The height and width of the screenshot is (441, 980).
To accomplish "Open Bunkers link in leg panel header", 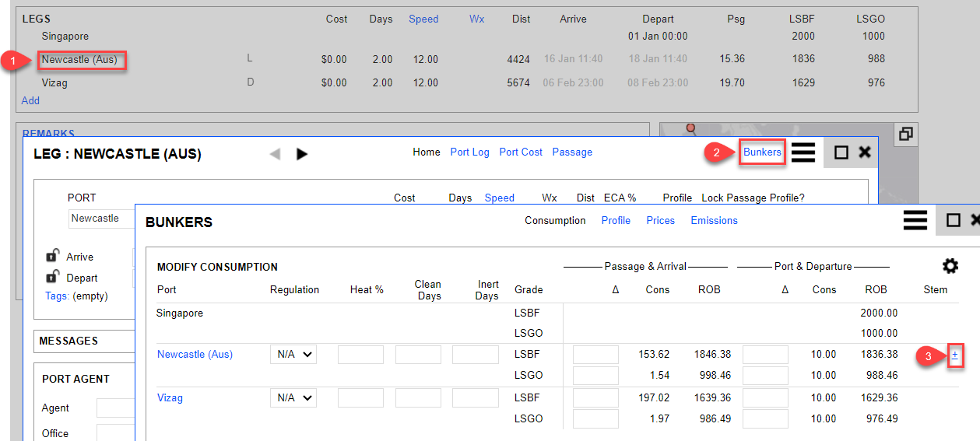I will (762, 152).
